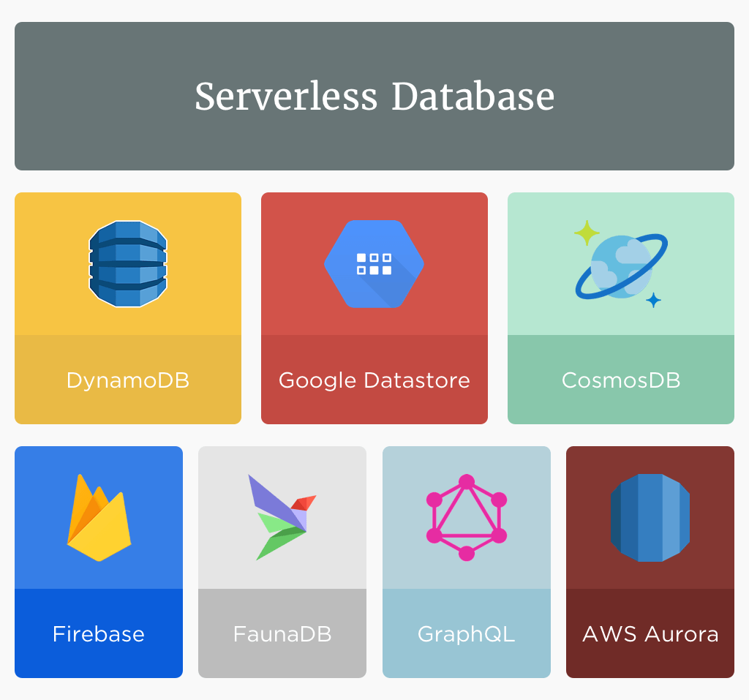Click the DynamoDB stacked database icon
This screenshot has width=749, height=700.
pyautogui.click(x=128, y=264)
